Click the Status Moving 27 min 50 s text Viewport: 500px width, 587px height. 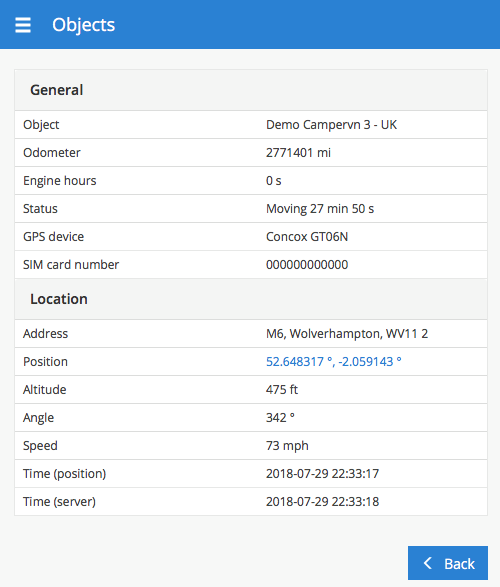click(320, 209)
